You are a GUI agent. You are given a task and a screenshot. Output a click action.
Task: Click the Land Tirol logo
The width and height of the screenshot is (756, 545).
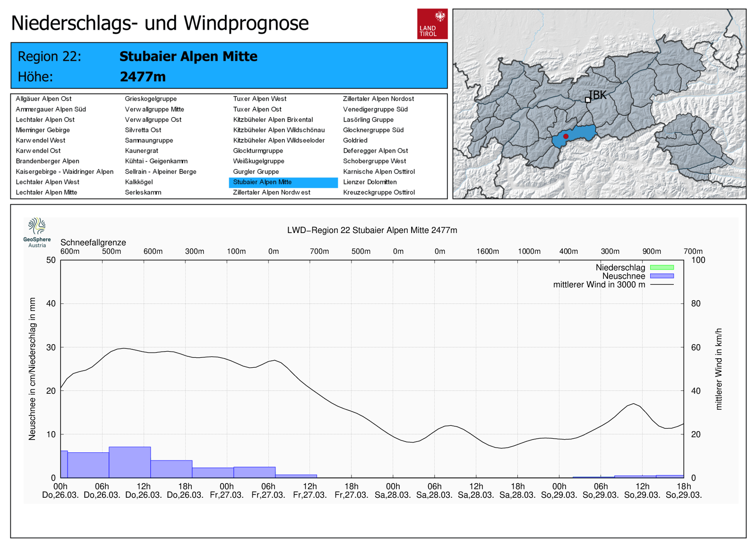432,24
